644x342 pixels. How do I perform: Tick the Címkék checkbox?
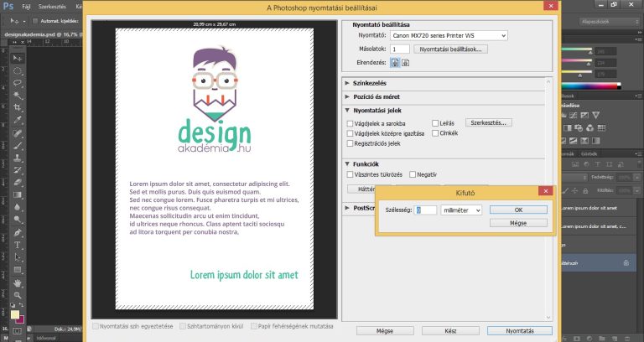tap(435, 133)
